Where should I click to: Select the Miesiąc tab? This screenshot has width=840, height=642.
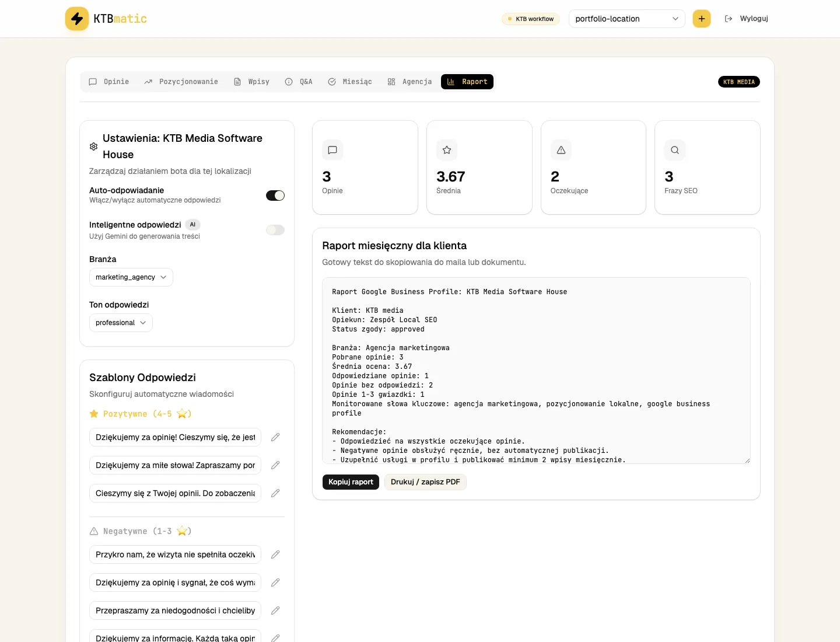click(350, 82)
